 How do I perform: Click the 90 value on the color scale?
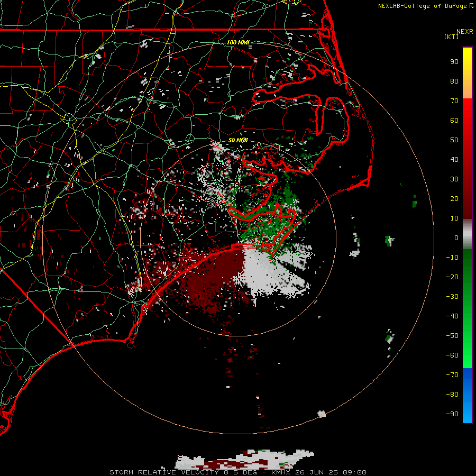point(454,62)
